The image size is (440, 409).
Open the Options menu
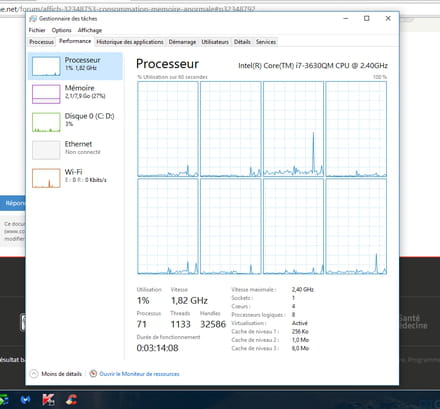click(61, 30)
